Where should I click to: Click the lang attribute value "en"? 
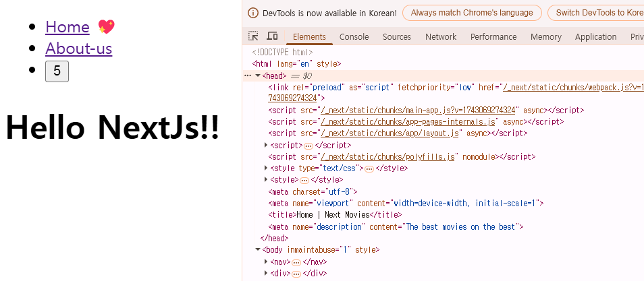coord(304,63)
